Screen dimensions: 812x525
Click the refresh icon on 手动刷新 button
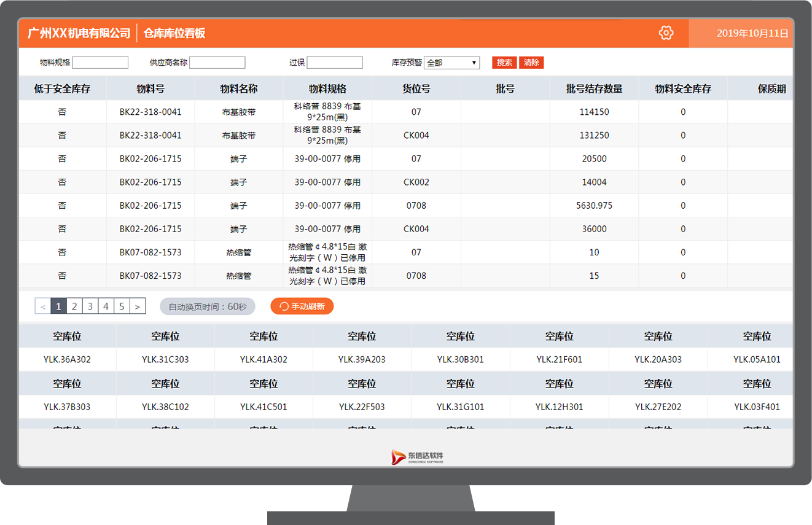(x=284, y=306)
